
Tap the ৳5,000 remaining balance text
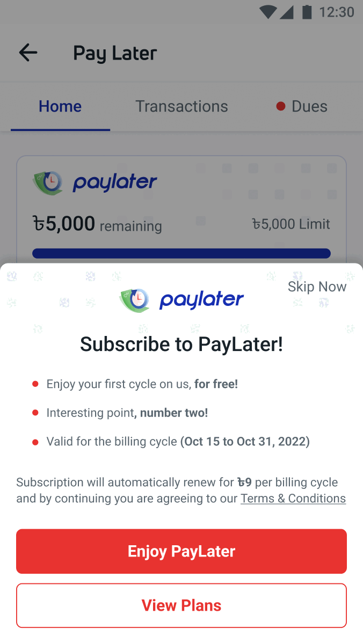tap(97, 224)
